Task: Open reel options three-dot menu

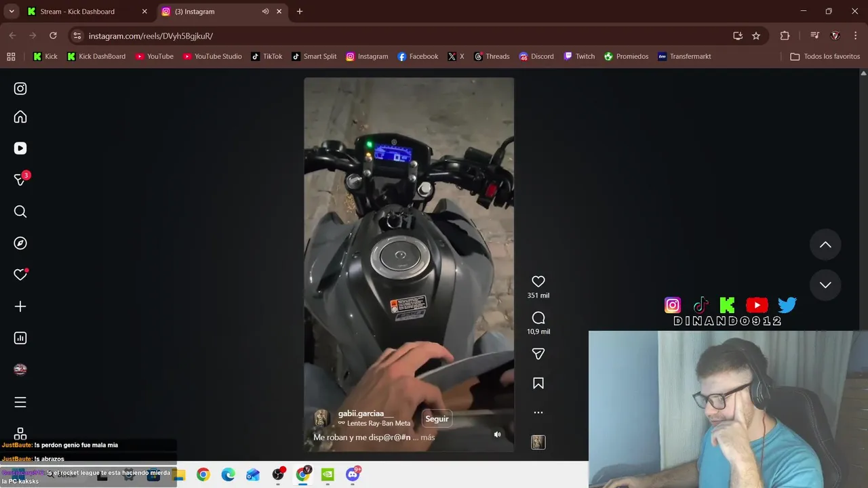Action: point(538,412)
